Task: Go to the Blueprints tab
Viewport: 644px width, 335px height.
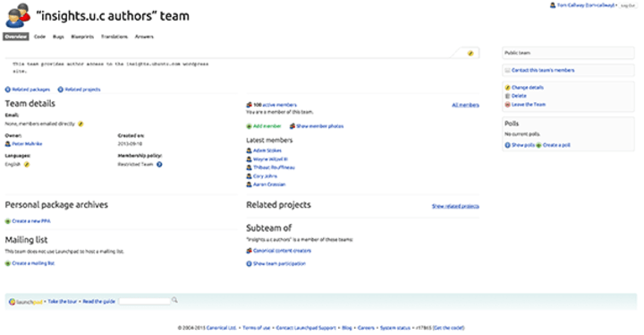Action: (x=82, y=37)
